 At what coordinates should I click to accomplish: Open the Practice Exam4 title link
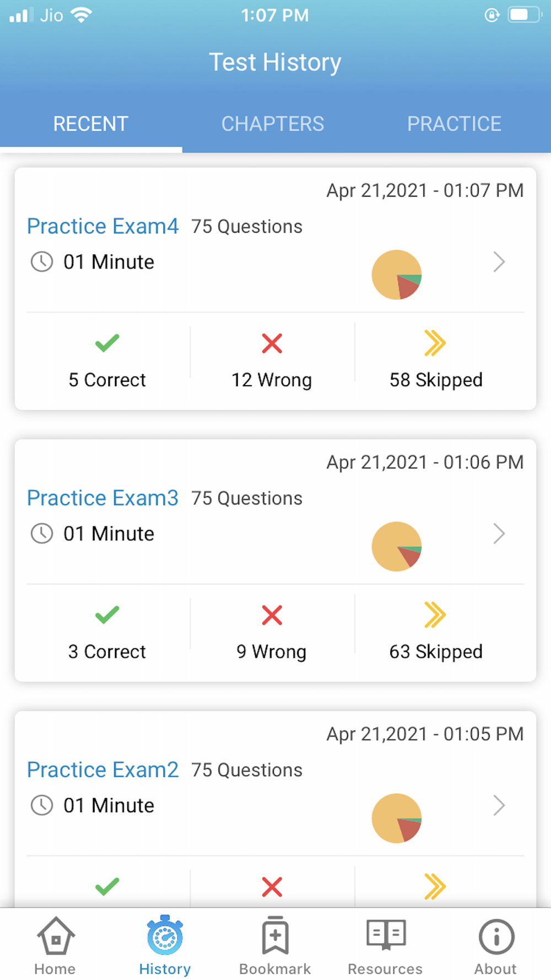pos(103,227)
